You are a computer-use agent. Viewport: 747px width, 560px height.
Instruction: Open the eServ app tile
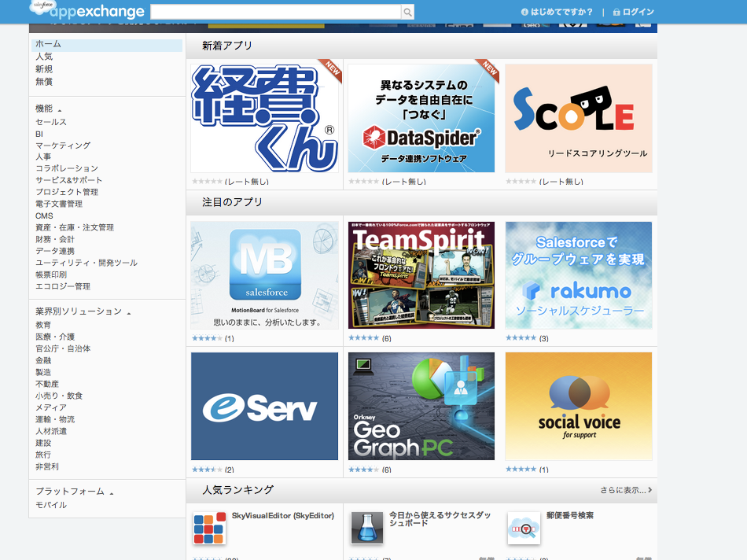[264, 406]
